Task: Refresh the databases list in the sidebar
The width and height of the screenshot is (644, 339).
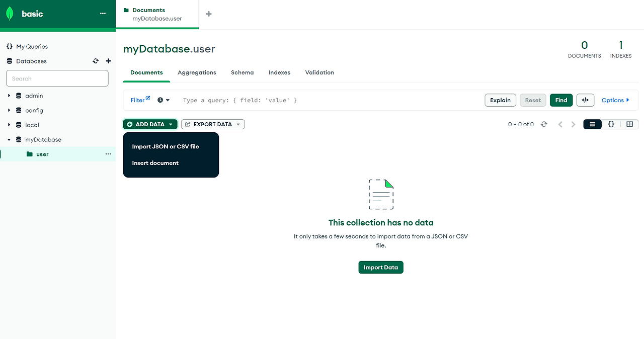Action: [96, 61]
